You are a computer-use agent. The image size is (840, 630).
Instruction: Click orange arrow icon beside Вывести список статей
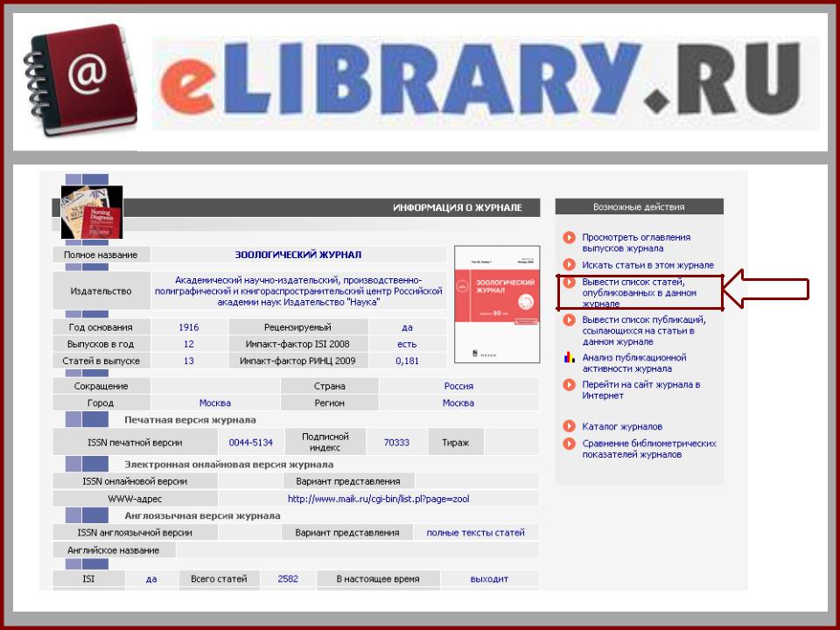pos(569,282)
